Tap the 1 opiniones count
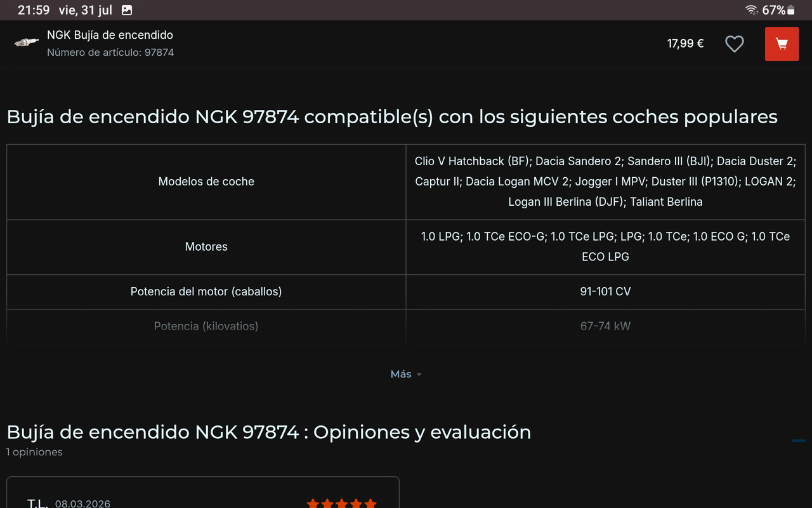This screenshot has height=508, width=812. pyautogui.click(x=34, y=452)
